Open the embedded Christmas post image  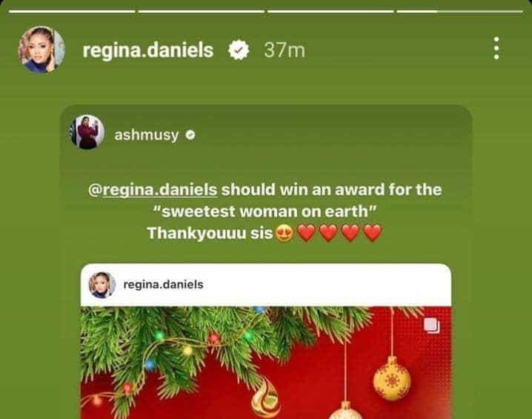pyautogui.click(x=266, y=363)
